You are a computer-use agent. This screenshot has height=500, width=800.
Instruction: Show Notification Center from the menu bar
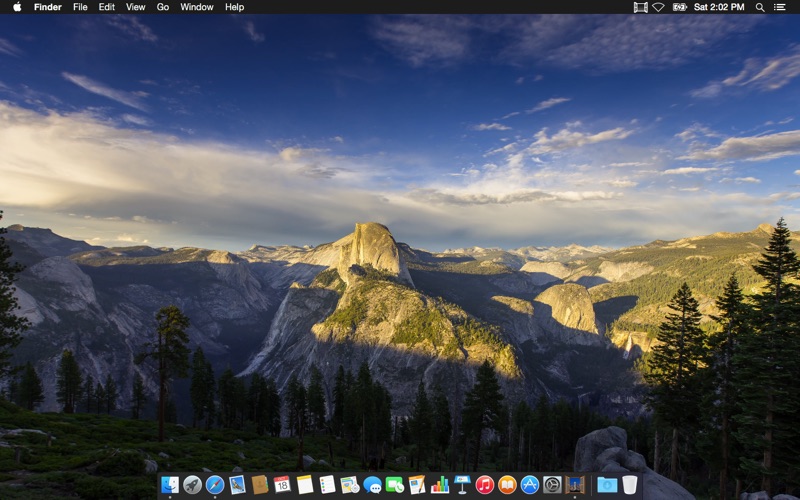click(x=780, y=7)
